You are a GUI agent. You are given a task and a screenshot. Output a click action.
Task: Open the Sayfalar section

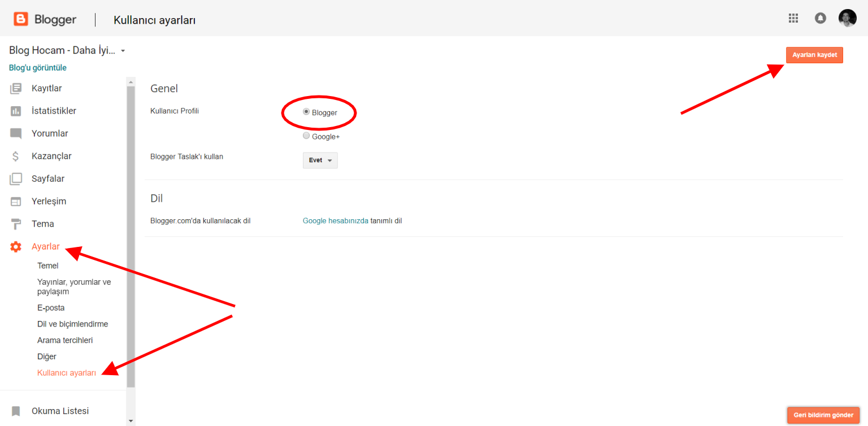(48, 179)
